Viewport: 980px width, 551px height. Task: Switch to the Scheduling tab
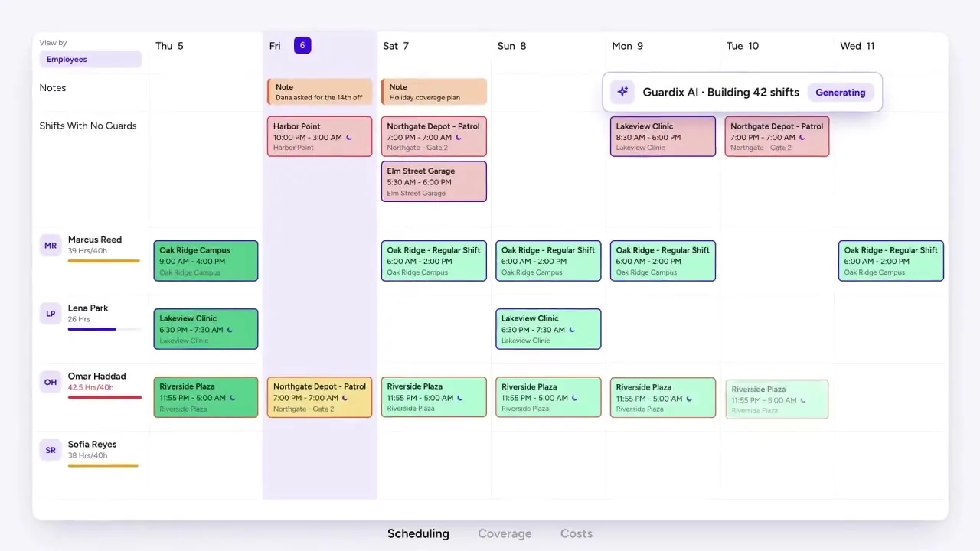click(418, 533)
